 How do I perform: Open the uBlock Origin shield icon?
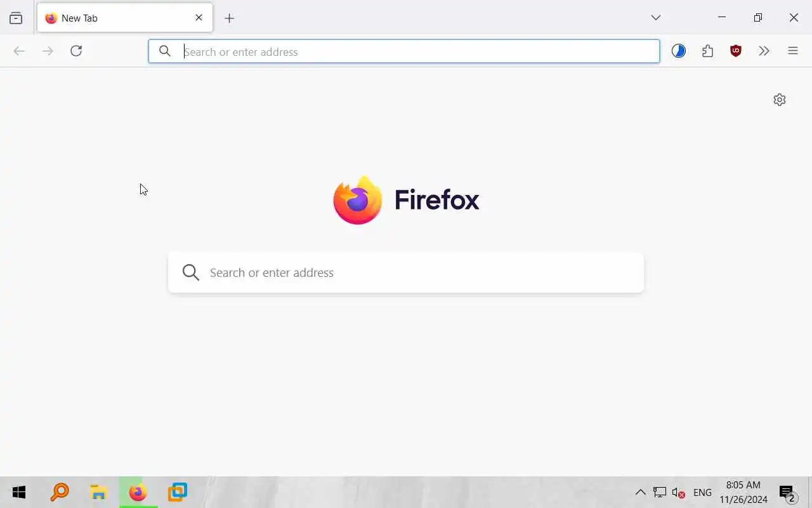pos(736,51)
